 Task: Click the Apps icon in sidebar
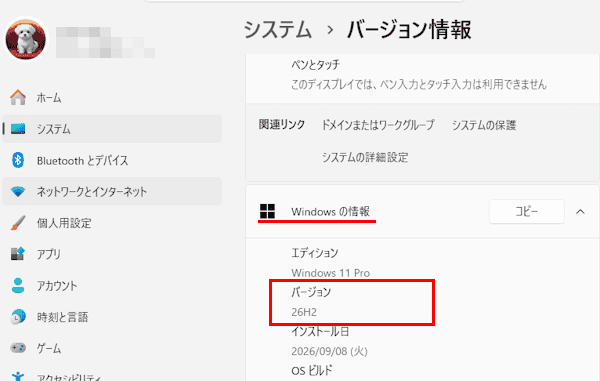click(18, 254)
